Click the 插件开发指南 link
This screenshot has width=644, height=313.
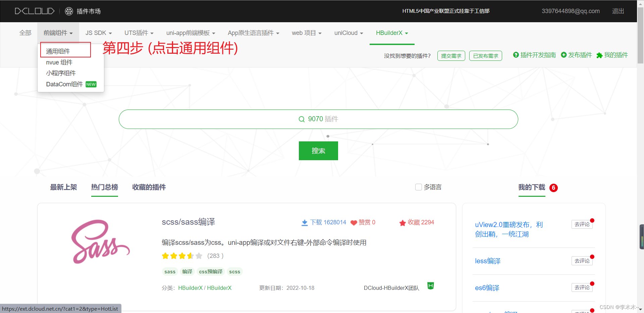point(538,55)
